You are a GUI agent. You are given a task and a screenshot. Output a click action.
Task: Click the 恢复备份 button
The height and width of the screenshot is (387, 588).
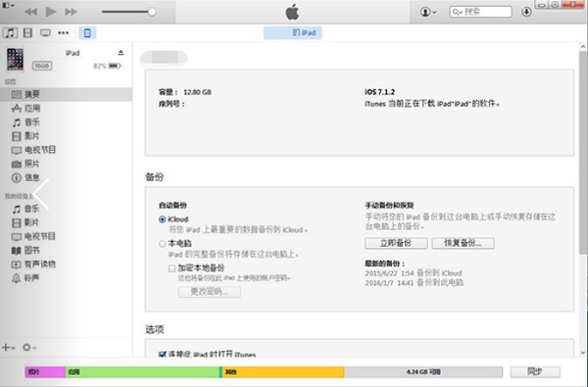point(463,243)
